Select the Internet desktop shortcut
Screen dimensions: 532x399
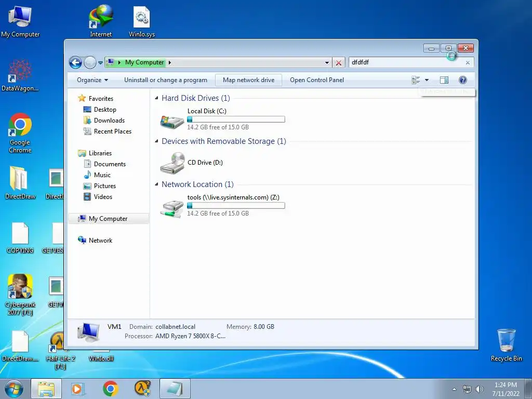[101, 21]
